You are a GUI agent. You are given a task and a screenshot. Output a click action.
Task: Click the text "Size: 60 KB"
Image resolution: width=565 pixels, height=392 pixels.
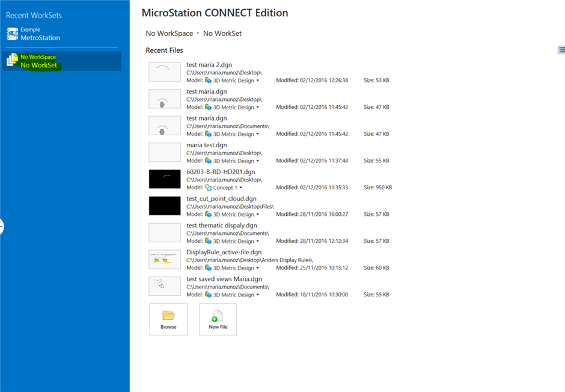376,268
